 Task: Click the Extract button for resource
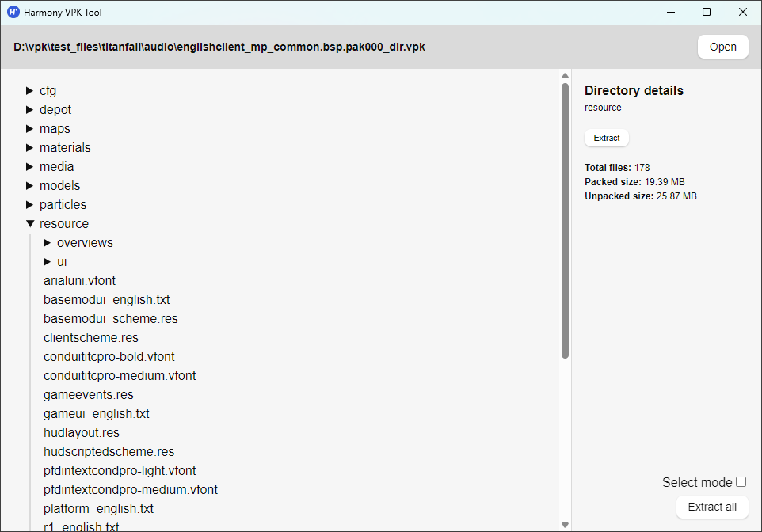click(606, 138)
